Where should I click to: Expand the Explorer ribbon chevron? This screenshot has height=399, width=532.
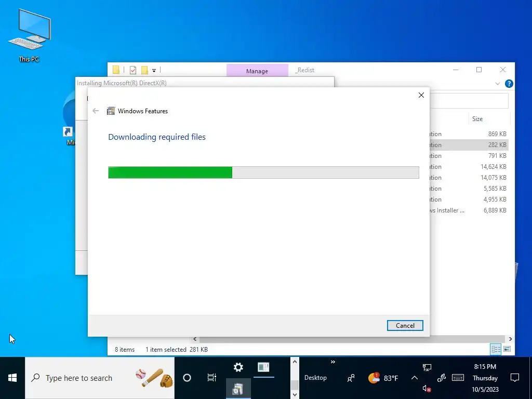coord(497,84)
